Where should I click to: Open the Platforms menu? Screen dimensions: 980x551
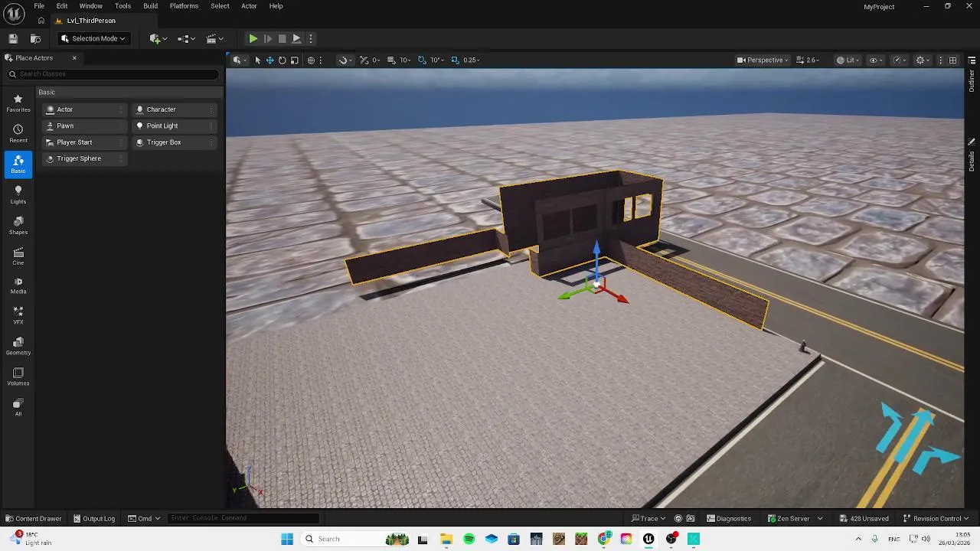point(184,6)
